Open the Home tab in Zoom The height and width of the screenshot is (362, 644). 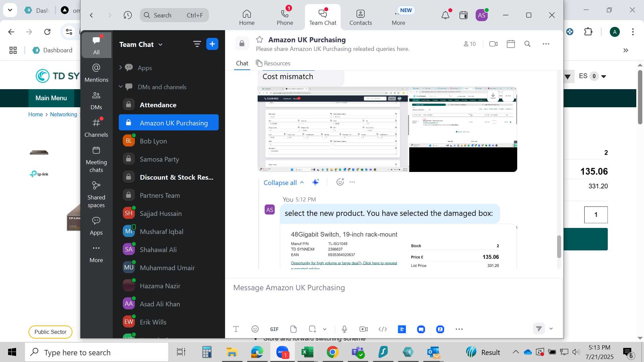[247, 17]
